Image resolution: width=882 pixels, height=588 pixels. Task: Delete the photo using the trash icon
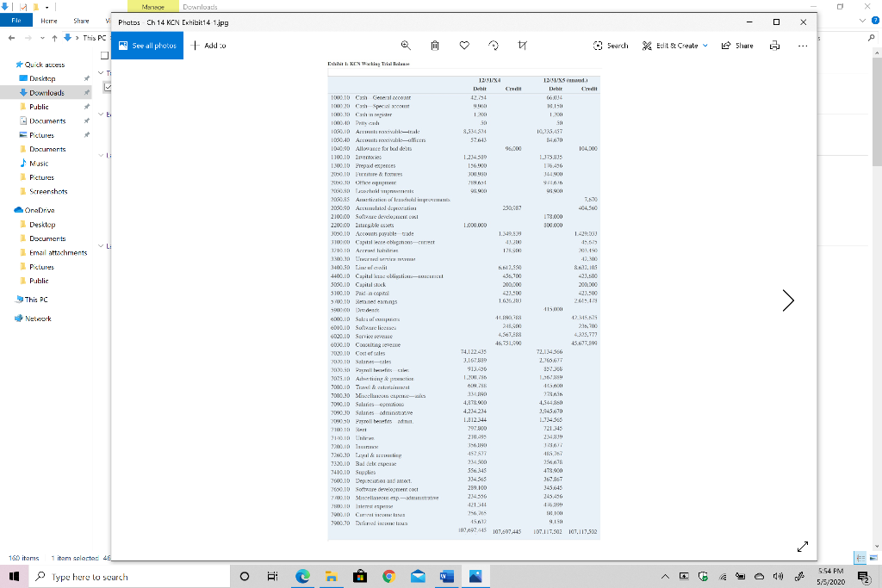pos(435,45)
